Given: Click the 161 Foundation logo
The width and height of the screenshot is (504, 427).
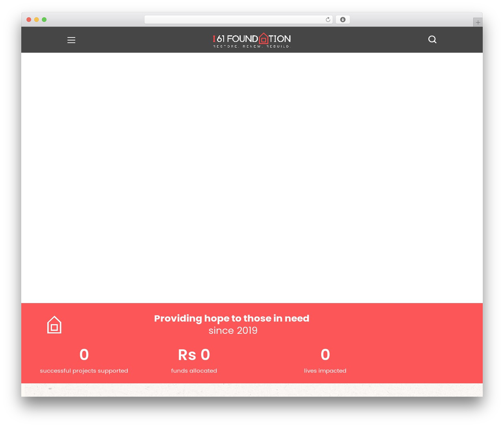Looking at the screenshot, I should point(252,40).
